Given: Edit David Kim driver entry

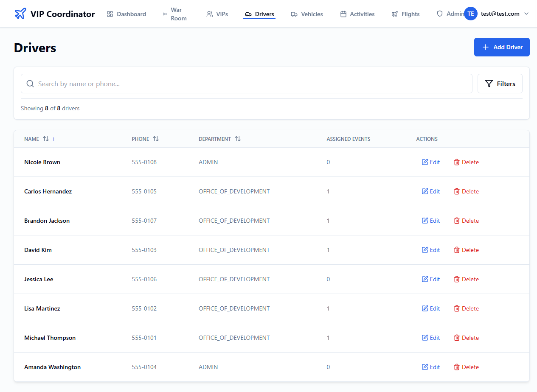Looking at the screenshot, I should tap(430, 250).
